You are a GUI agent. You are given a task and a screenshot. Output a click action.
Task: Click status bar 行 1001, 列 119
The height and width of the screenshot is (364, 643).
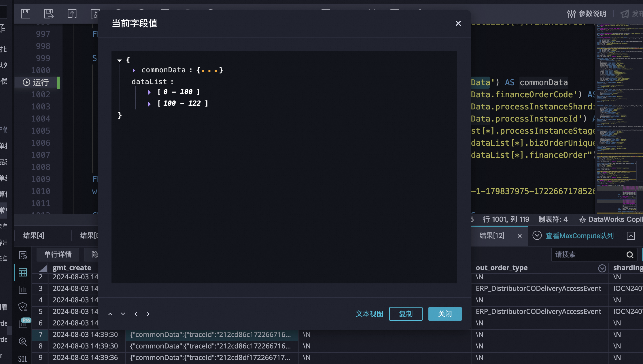pyautogui.click(x=506, y=219)
